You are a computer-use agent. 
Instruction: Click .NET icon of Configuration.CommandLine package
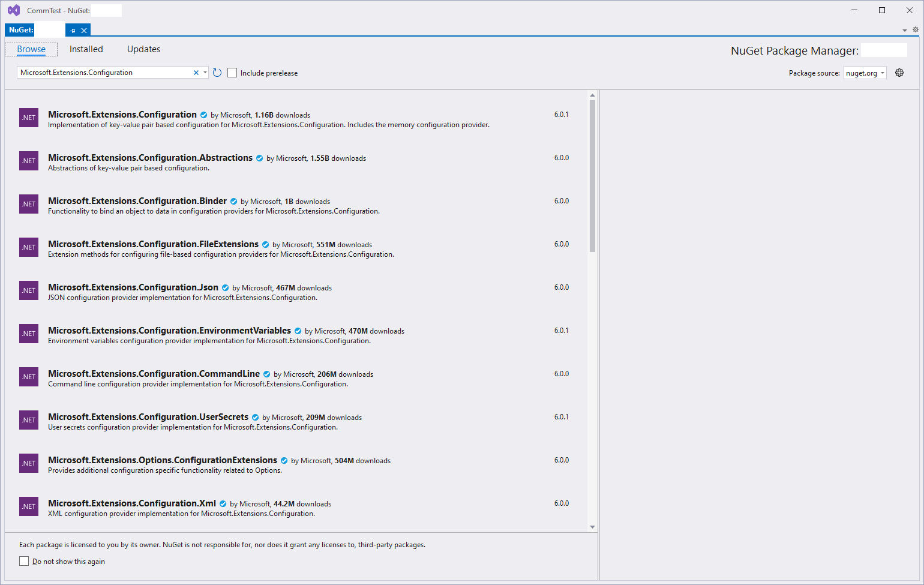coord(29,377)
